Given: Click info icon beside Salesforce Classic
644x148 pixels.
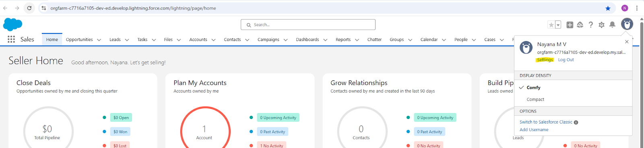Looking at the screenshot, I should (x=576, y=122).
